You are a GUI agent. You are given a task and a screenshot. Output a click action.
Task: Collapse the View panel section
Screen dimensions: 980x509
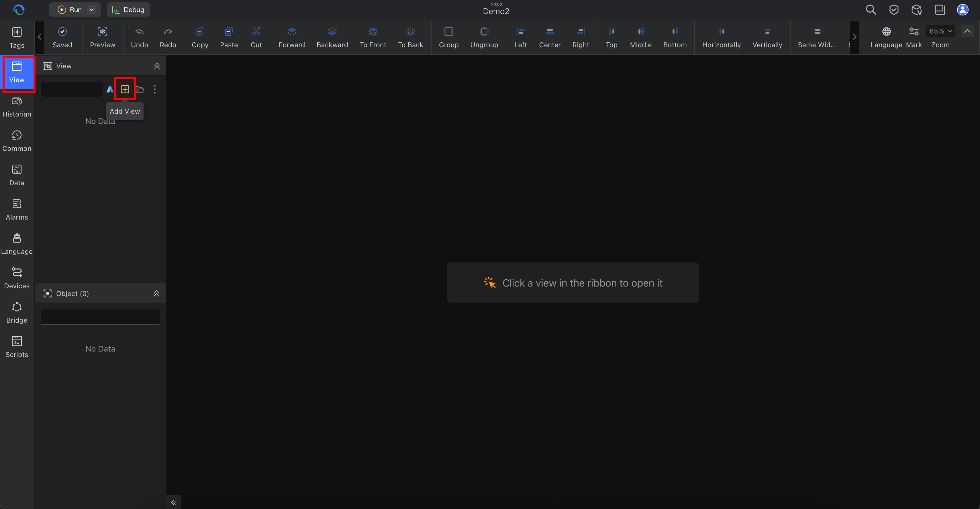pos(157,66)
